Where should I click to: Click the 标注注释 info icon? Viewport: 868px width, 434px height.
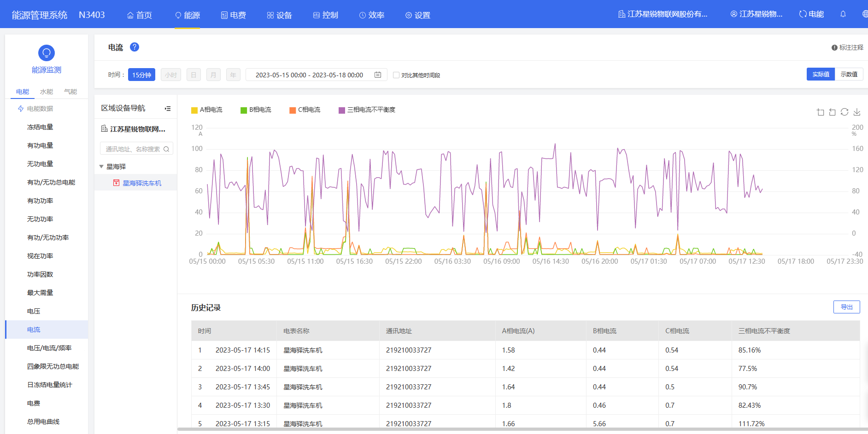point(834,47)
